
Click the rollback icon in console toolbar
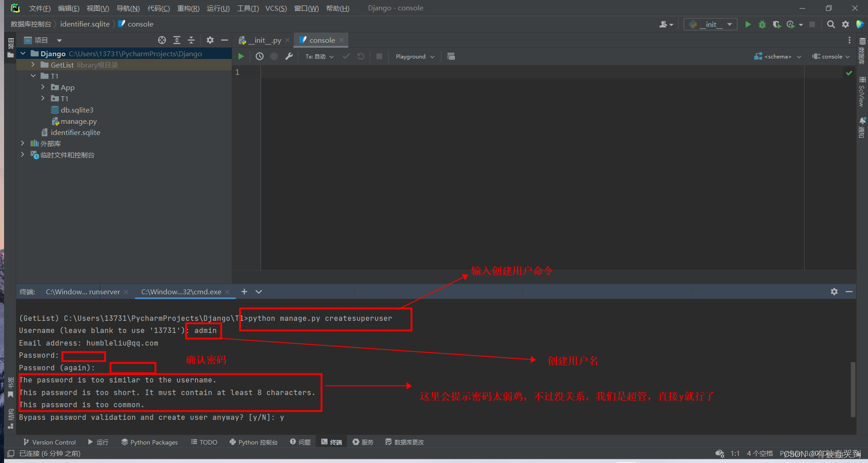pyautogui.click(x=361, y=56)
